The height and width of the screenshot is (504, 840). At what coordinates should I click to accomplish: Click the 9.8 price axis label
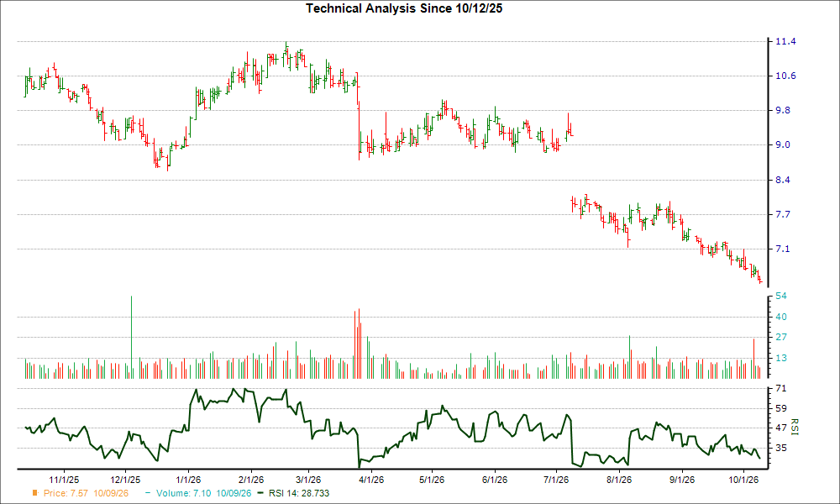(x=783, y=110)
